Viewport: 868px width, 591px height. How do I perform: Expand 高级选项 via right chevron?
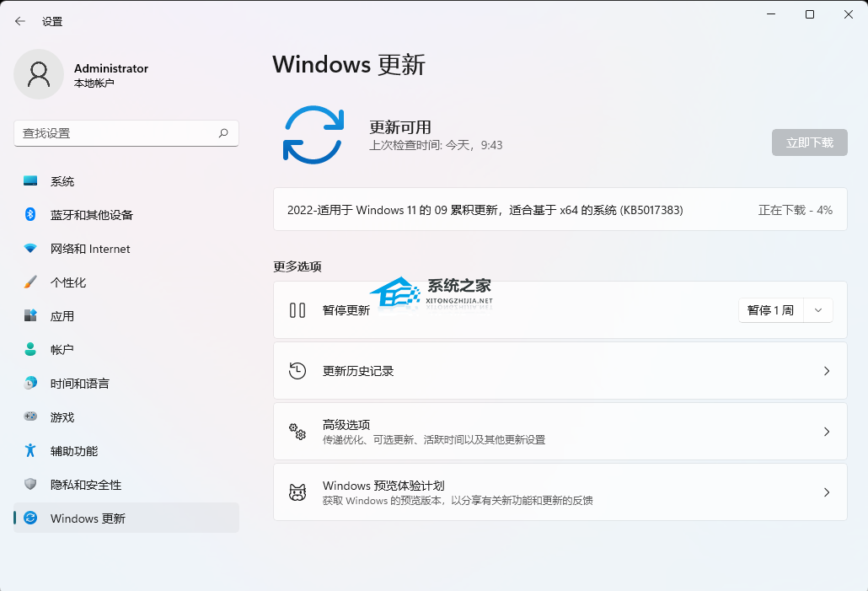[826, 432]
